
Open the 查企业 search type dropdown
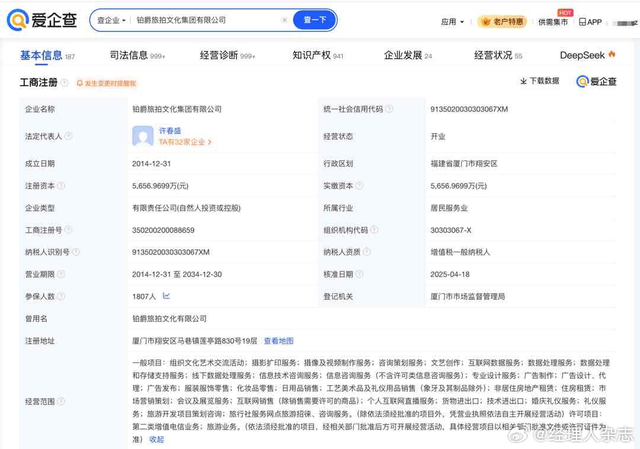pyautogui.click(x=111, y=20)
